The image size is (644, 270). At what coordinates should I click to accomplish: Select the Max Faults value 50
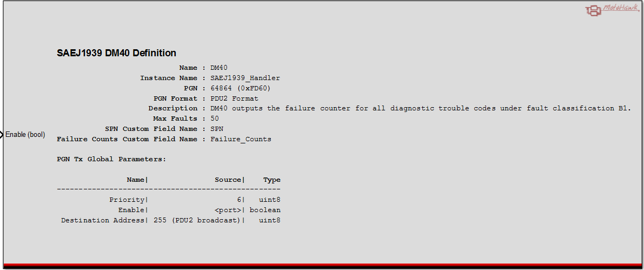click(214, 118)
